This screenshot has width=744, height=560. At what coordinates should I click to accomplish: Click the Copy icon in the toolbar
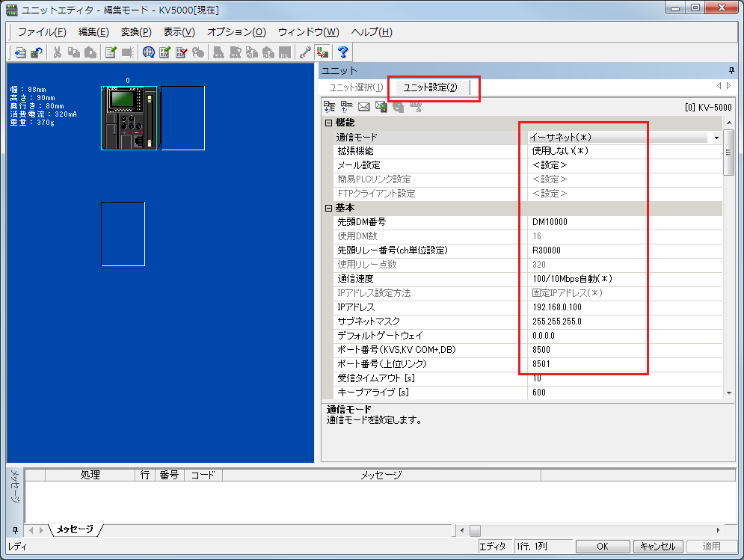pyautogui.click(x=73, y=52)
